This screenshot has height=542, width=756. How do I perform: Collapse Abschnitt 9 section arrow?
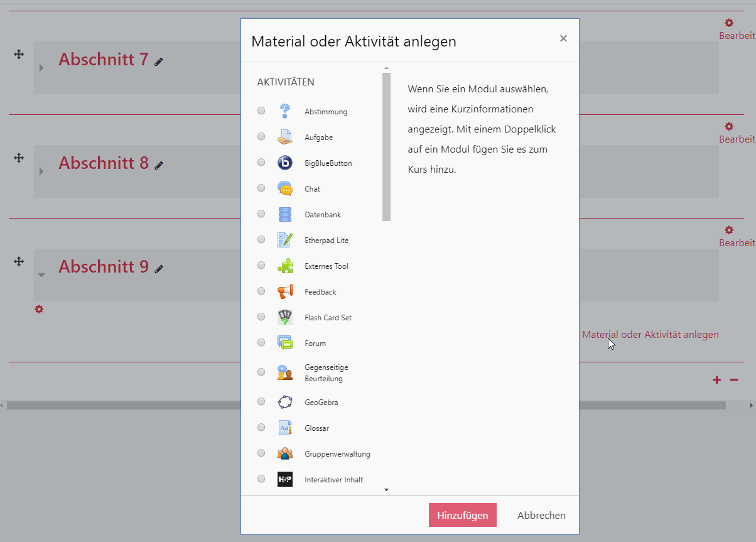click(41, 275)
